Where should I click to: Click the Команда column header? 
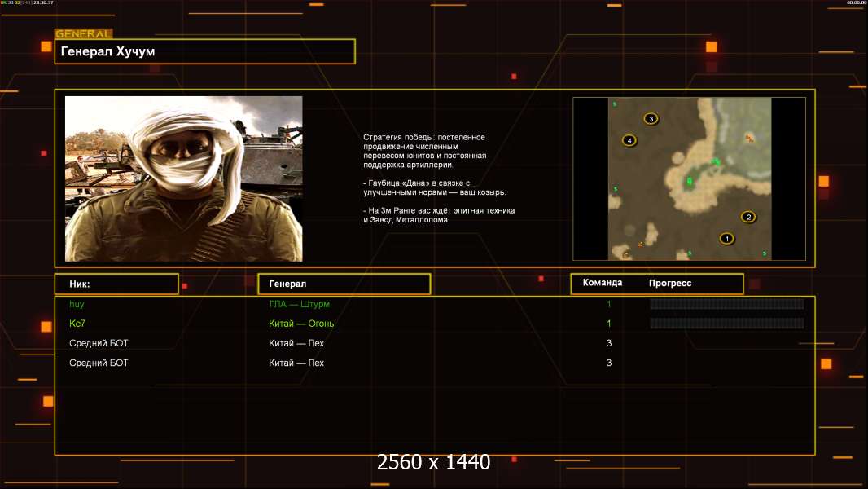[x=603, y=283]
